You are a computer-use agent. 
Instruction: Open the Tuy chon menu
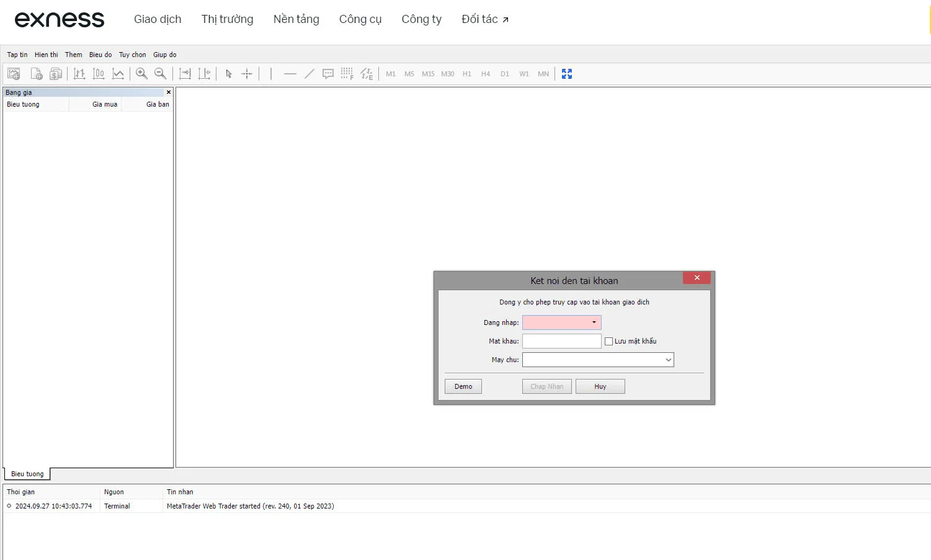(133, 55)
